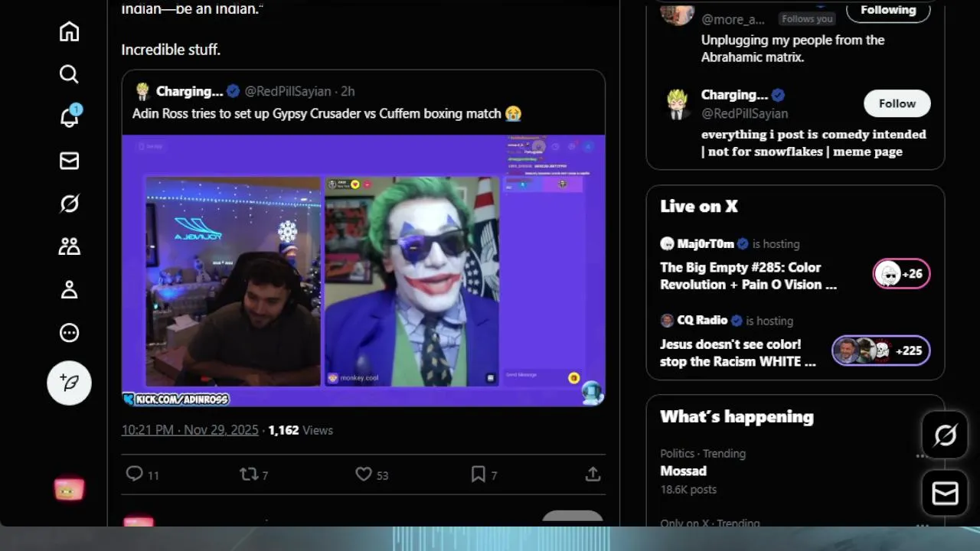Open Communities people icon in sidebar
This screenshot has height=551, width=980.
69,246
